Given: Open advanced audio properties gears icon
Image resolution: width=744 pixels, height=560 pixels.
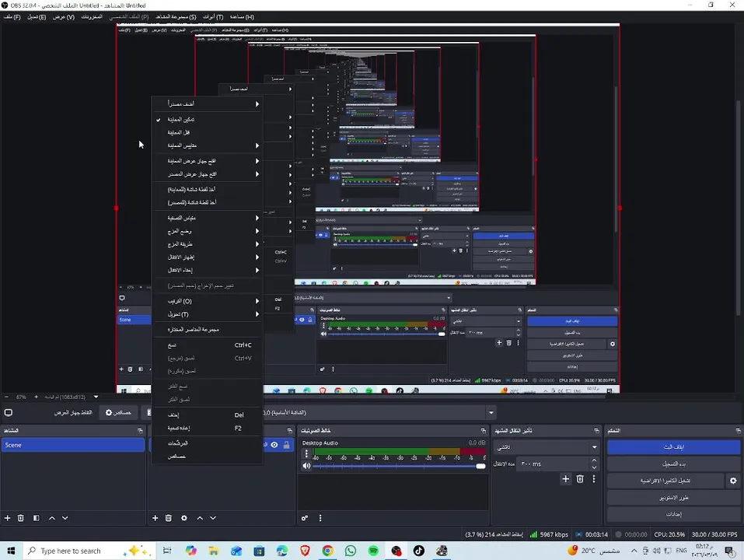Looking at the screenshot, I should tap(305, 518).
